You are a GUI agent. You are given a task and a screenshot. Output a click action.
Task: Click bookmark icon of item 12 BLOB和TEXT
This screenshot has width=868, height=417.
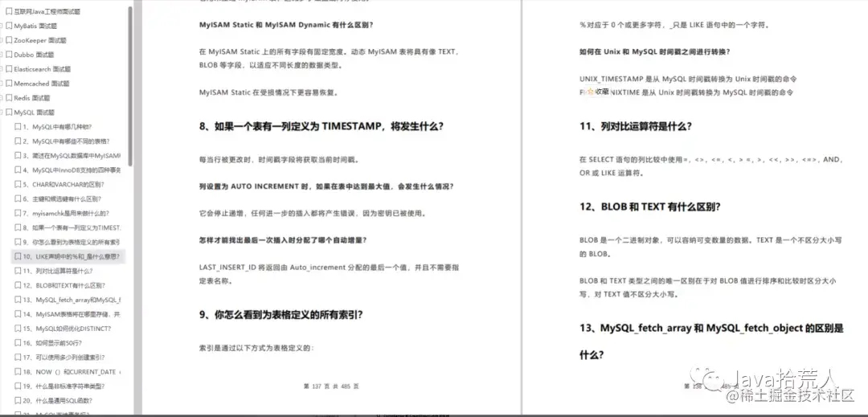click(18, 285)
